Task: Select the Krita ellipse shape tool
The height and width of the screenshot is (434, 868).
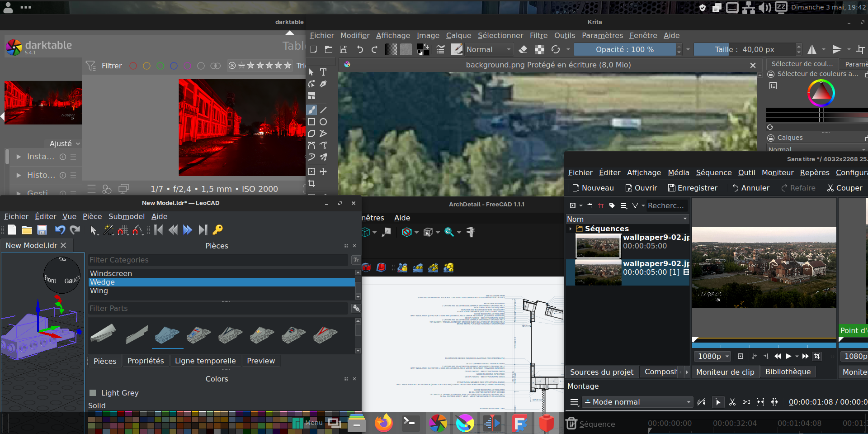Action: click(323, 122)
